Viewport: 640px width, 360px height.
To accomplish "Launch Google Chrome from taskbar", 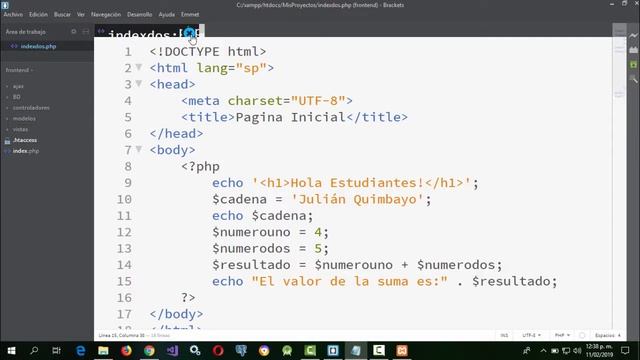I will point(149,350).
